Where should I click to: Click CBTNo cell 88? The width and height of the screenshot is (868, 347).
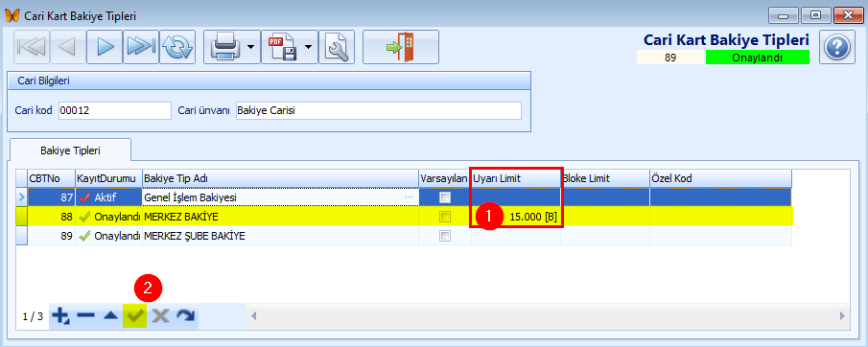click(x=51, y=217)
